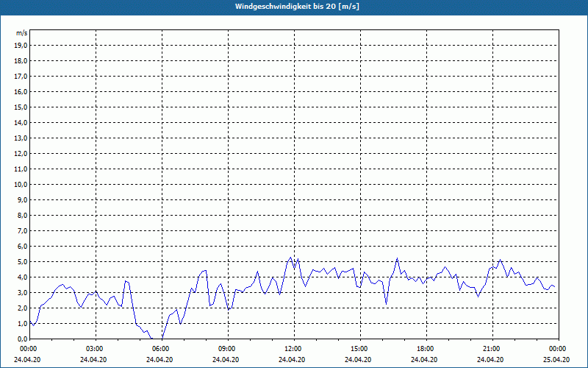
Task: Click the 9,0 y-axis label
Action: point(22,199)
